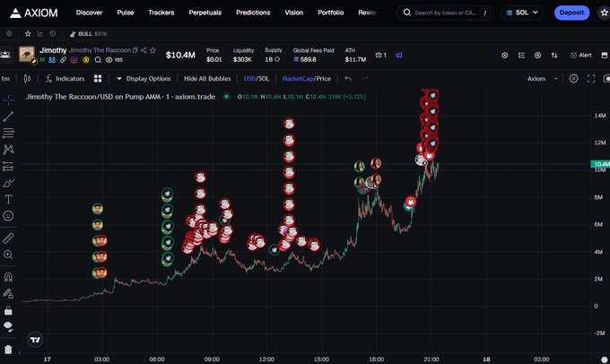The width and height of the screenshot is (610, 364).
Task: Open the hexagon settings icon near Alert
Action: pos(504,56)
